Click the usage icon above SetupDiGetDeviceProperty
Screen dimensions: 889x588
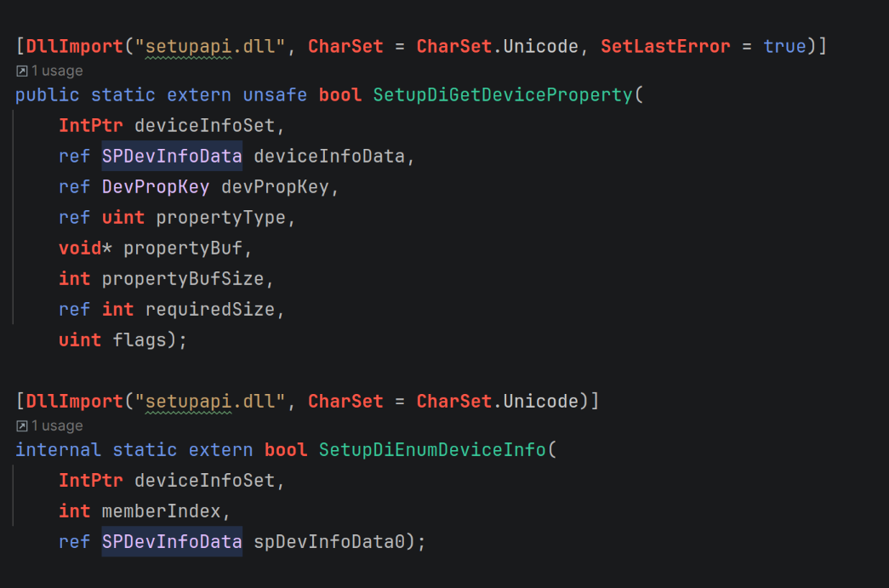tap(22, 71)
